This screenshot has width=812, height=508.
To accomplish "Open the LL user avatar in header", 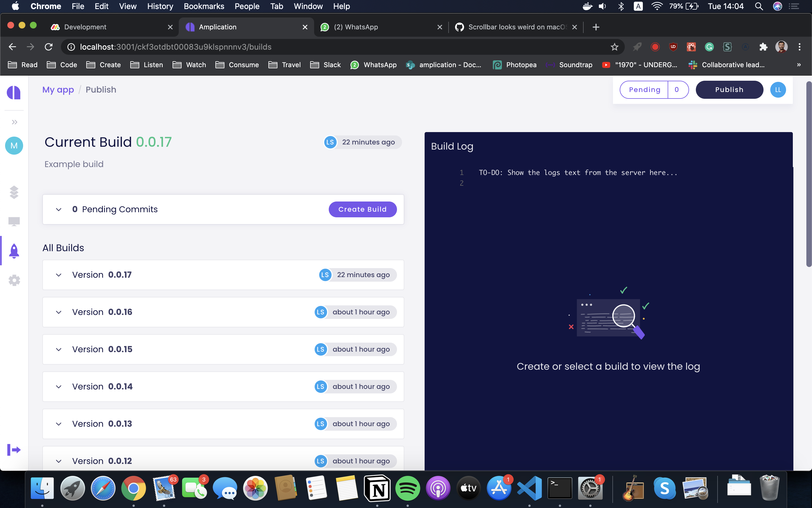I will [x=778, y=90].
